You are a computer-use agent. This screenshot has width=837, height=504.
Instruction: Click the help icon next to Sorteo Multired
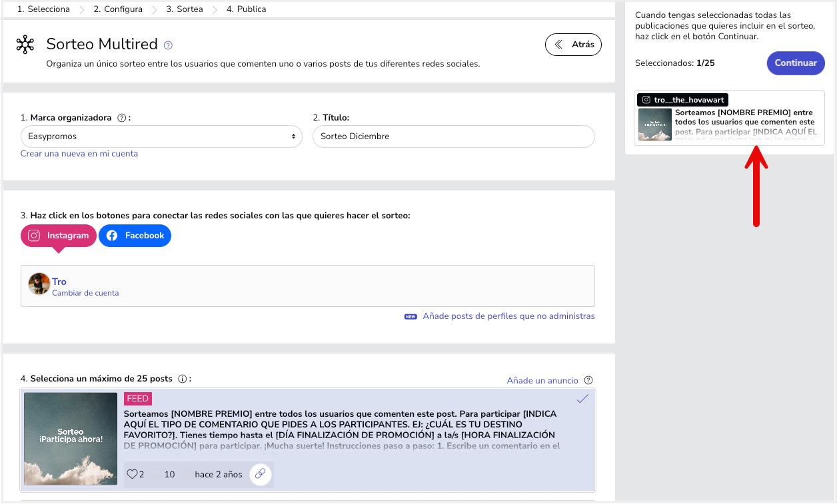pyautogui.click(x=168, y=45)
